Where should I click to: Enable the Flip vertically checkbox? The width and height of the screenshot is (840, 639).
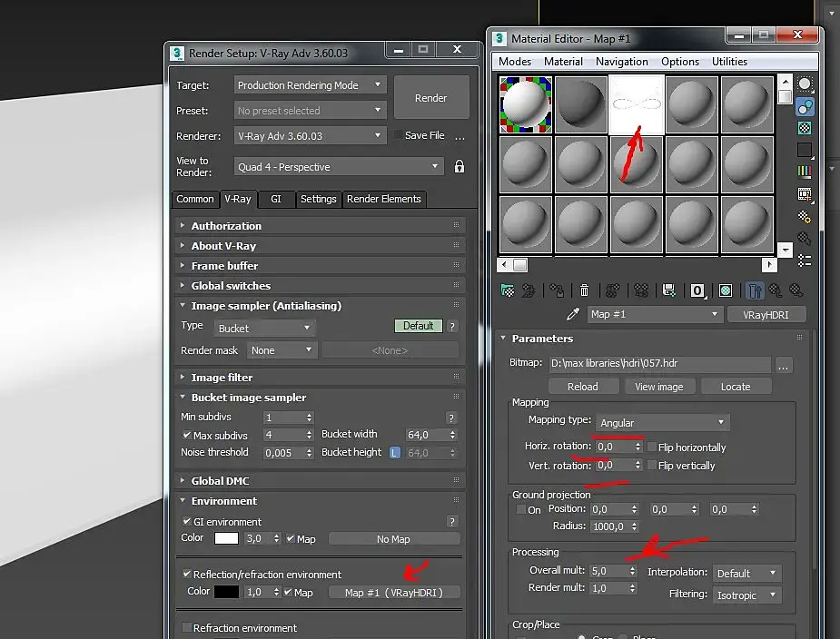[x=652, y=465]
